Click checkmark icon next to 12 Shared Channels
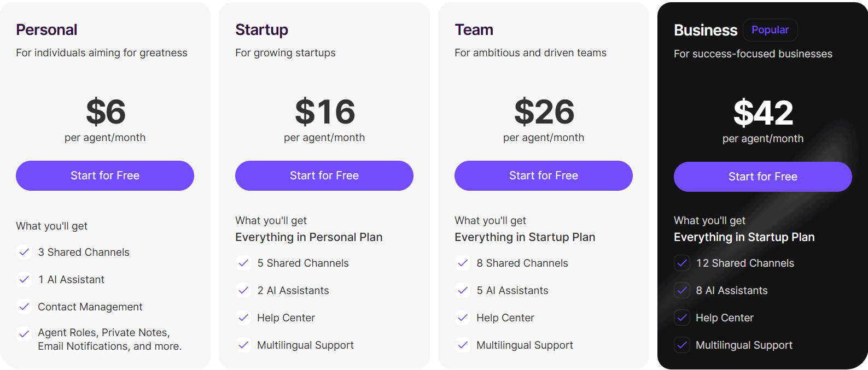The width and height of the screenshot is (868, 370). tap(682, 263)
